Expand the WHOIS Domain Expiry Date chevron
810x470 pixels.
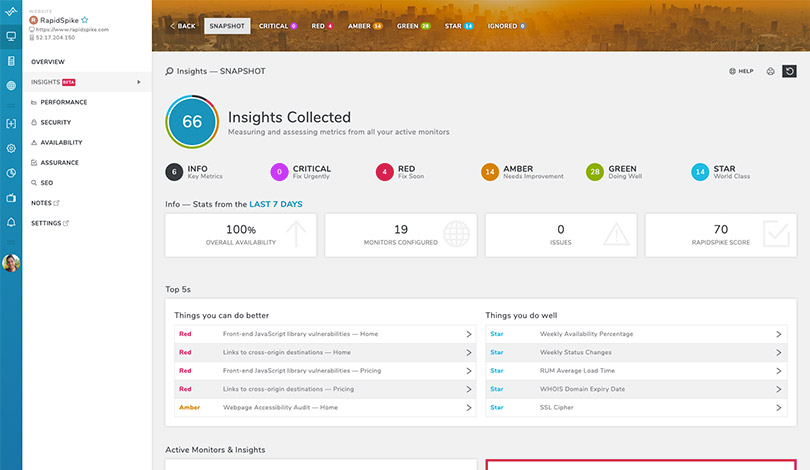778,389
